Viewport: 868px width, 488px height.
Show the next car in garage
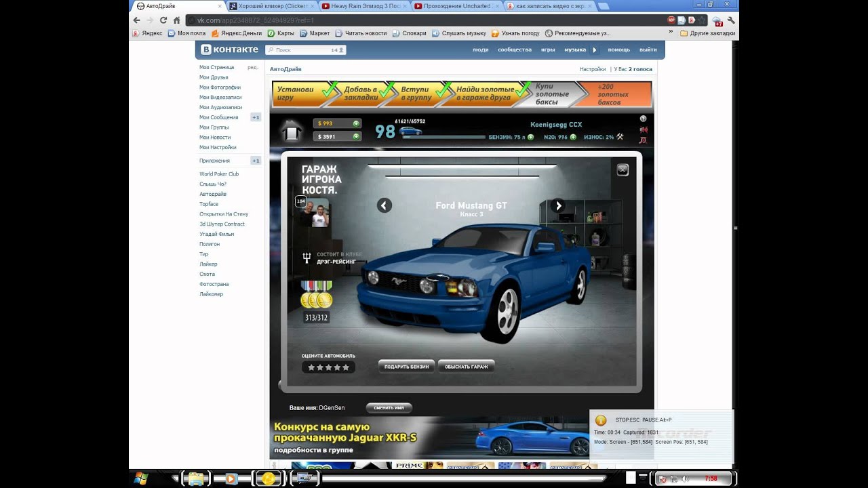click(x=558, y=205)
